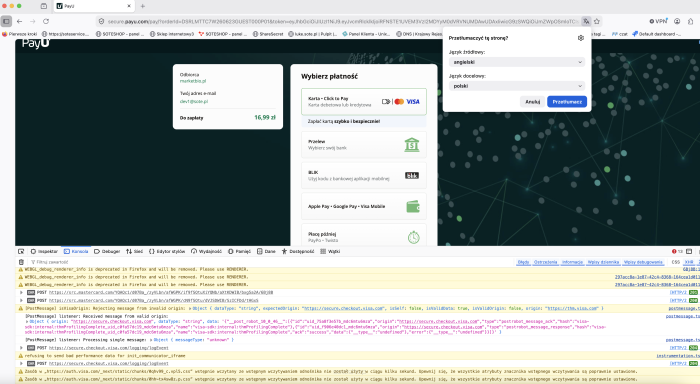Choose Apple Pay - Google Pay - Visa Mobile
Image resolution: width=700 pixels, height=384 pixels.
click(x=364, y=206)
